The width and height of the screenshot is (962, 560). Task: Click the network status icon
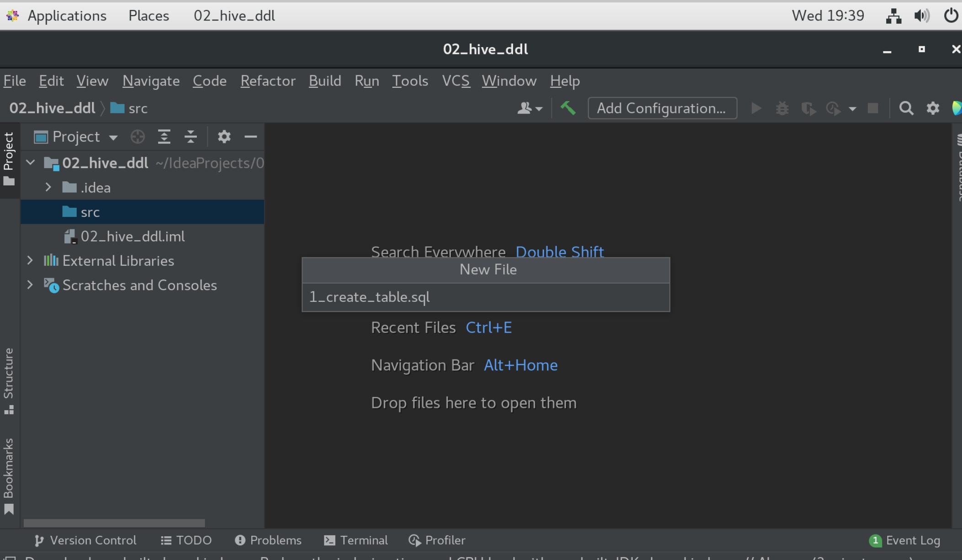coord(893,16)
